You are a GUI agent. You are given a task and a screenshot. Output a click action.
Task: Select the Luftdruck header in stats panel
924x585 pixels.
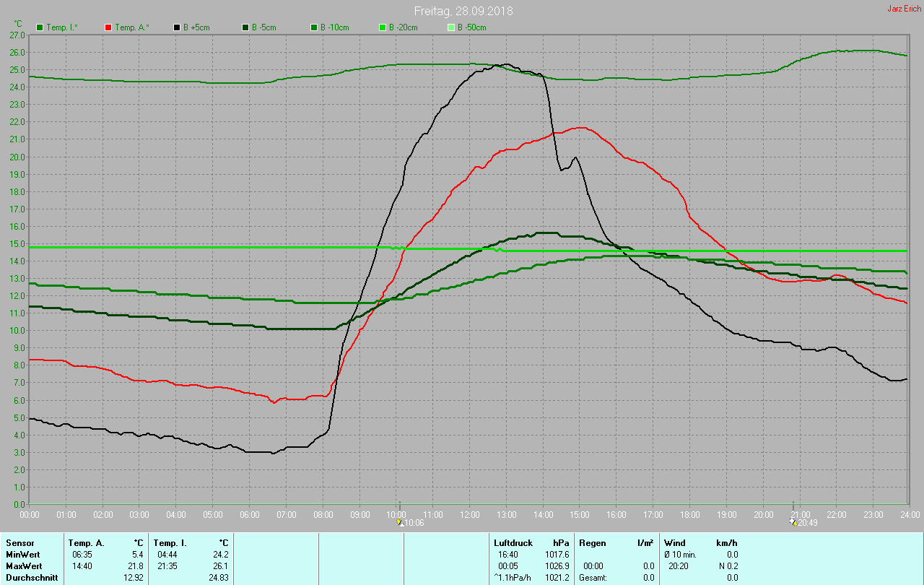coord(513,542)
